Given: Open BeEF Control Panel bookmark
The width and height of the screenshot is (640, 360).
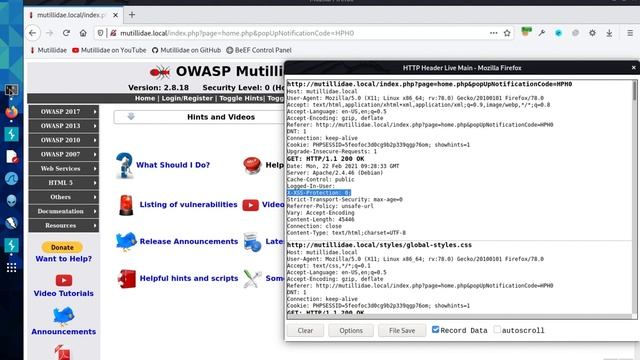Looking at the screenshot, I should pyautogui.click(x=259, y=50).
